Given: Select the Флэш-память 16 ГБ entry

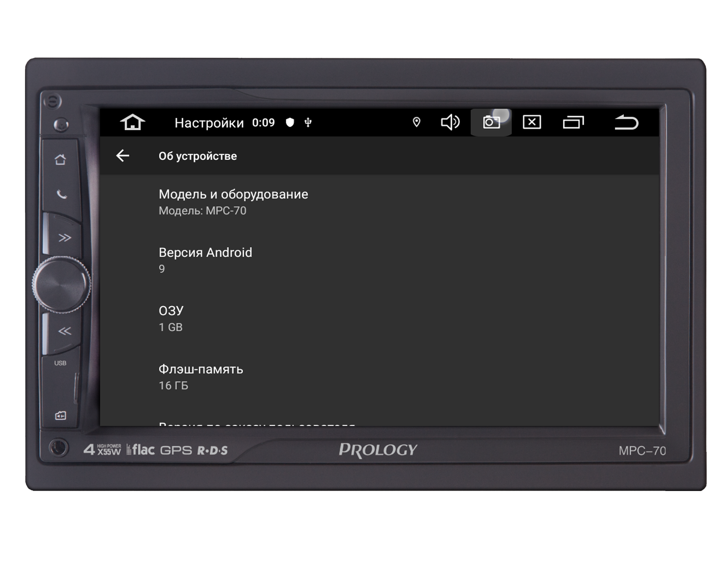Looking at the screenshot, I should pyautogui.click(x=201, y=377).
